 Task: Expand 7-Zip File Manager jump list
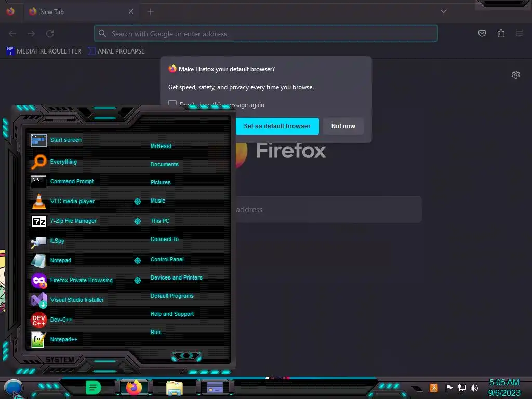137,221
